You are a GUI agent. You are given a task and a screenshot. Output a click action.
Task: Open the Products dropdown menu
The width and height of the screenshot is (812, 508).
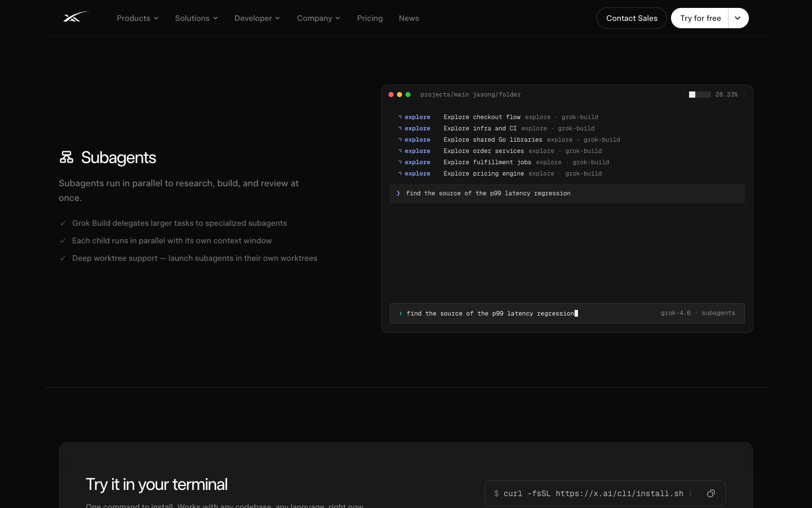click(x=138, y=18)
